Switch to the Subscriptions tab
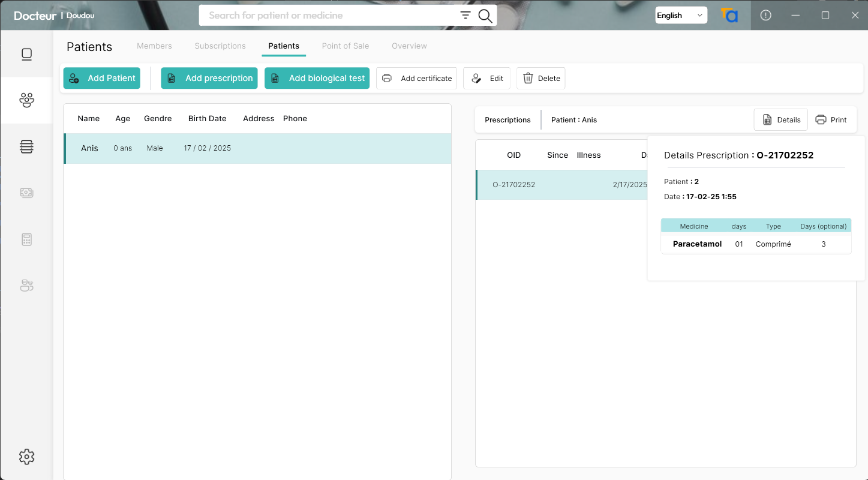 click(220, 46)
